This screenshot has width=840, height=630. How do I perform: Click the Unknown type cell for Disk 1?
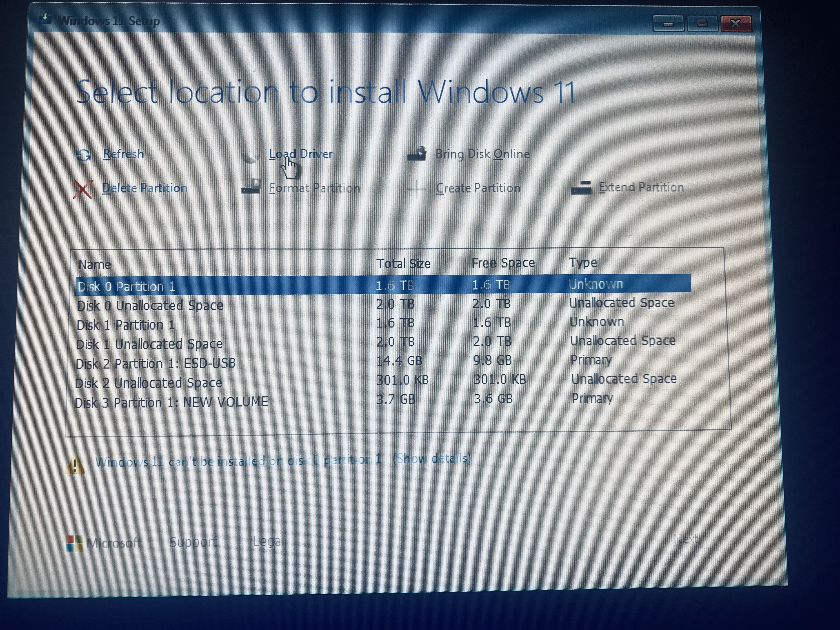tap(597, 322)
